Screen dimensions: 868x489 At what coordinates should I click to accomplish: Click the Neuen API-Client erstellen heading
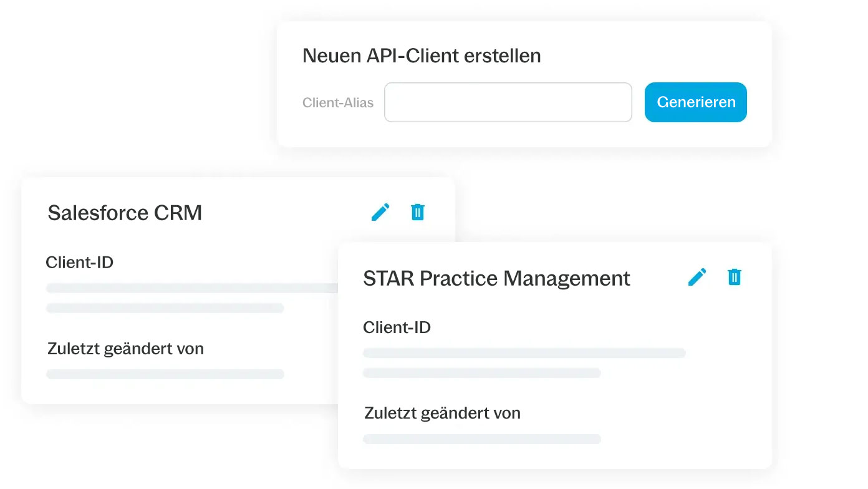click(422, 56)
